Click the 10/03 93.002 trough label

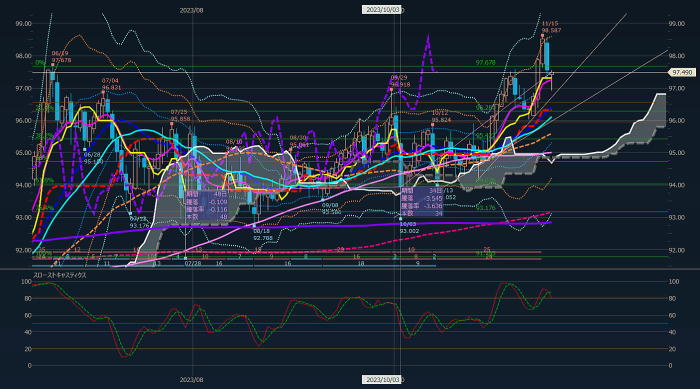pos(409,227)
